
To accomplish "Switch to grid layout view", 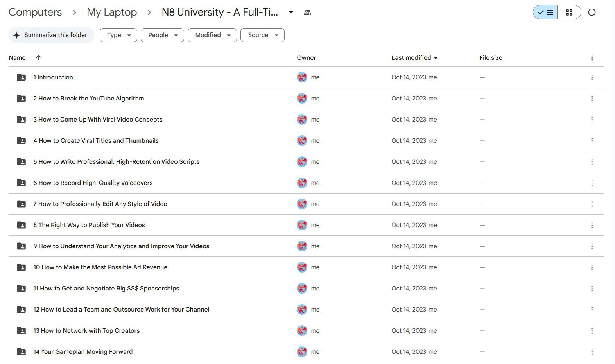I will point(569,13).
